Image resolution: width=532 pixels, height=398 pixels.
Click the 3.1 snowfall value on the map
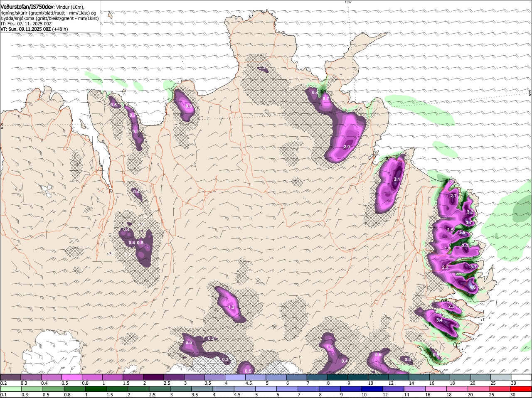[397, 179]
